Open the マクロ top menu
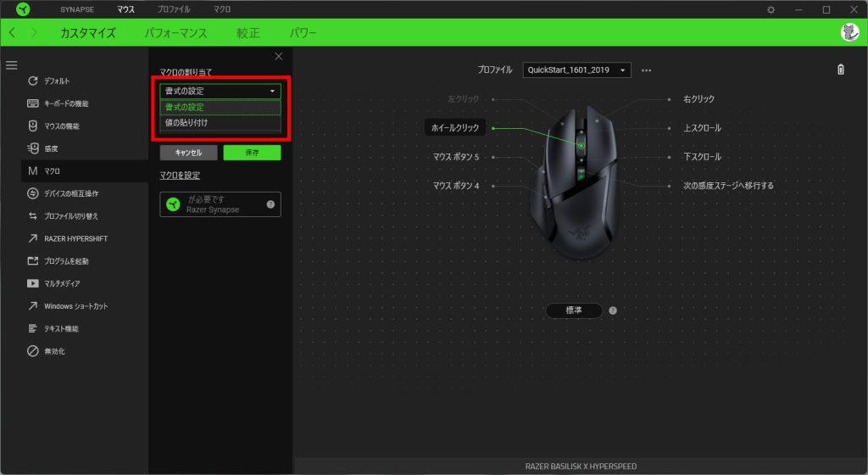Screen dimensions: 868x475 coord(222,9)
